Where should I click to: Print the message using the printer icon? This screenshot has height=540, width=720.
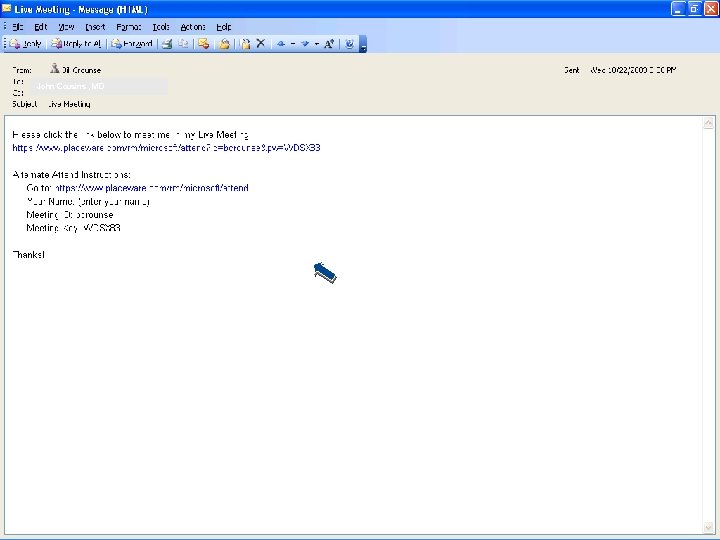click(x=168, y=44)
